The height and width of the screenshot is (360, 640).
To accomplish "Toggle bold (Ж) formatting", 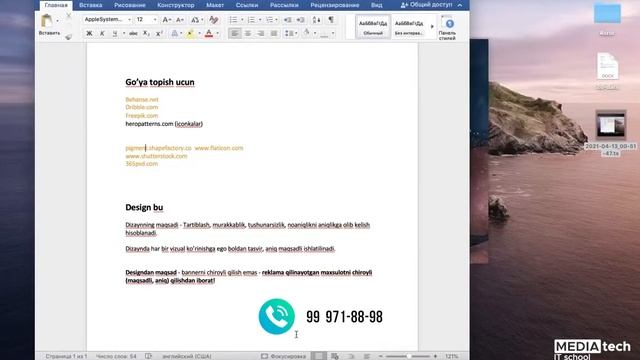I will [x=89, y=33].
